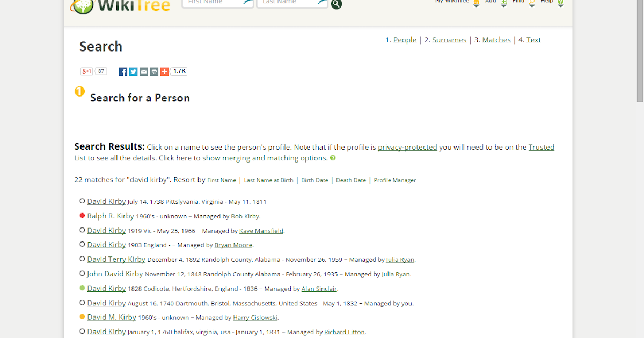
Task: Open manager Richard Litton's profile
Action: click(x=345, y=332)
